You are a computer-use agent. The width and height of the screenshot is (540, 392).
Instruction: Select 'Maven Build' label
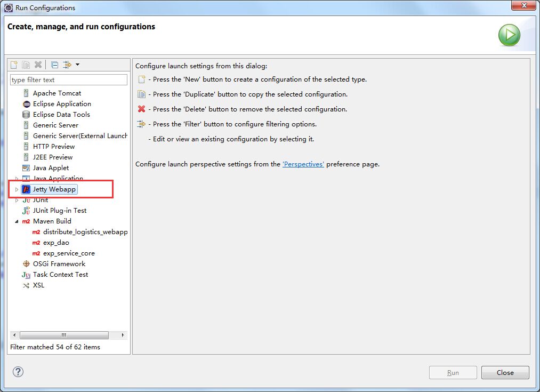coord(52,221)
